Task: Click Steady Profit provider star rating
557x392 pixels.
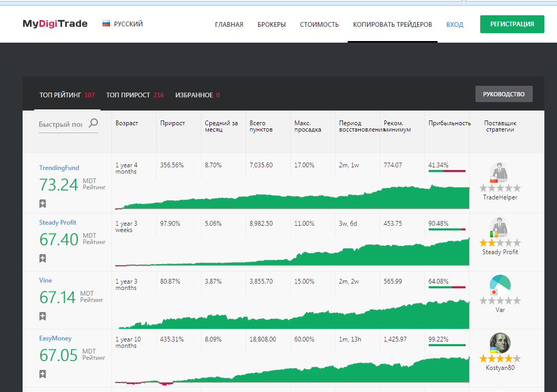Action: click(x=500, y=243)
